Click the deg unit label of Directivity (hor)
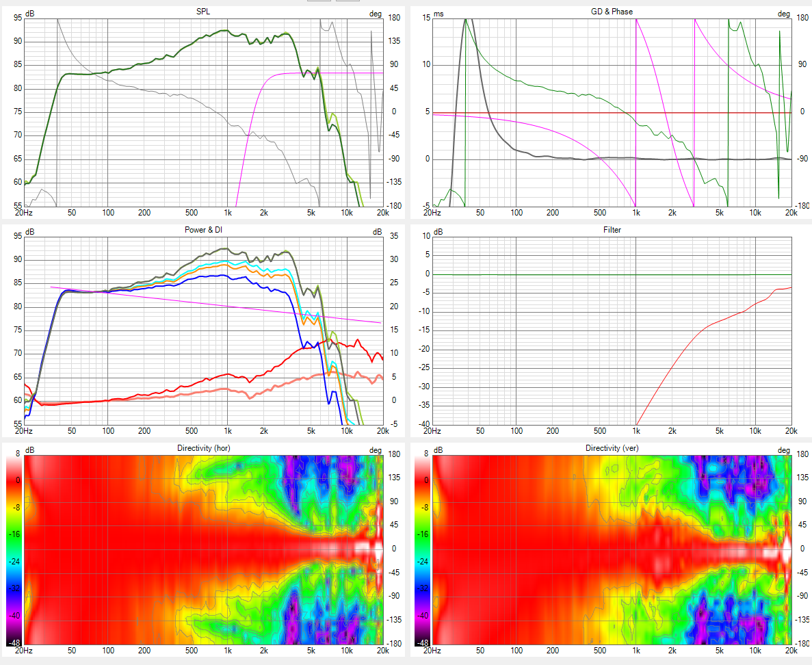The width and height of the screenshot is (812, 665). (376, 450)
